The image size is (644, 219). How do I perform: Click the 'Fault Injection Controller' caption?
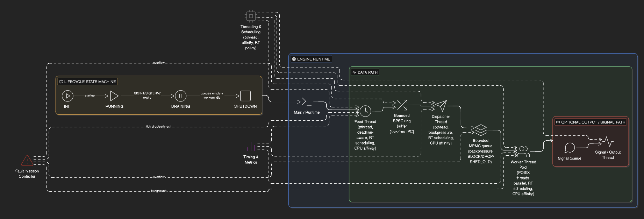click(x=27, y=174)
